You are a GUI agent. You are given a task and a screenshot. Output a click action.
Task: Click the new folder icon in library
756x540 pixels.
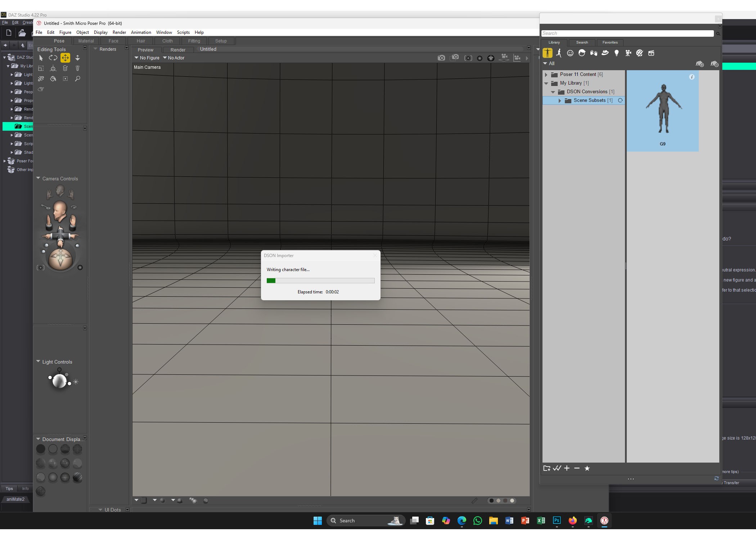(x=546, y=468)
